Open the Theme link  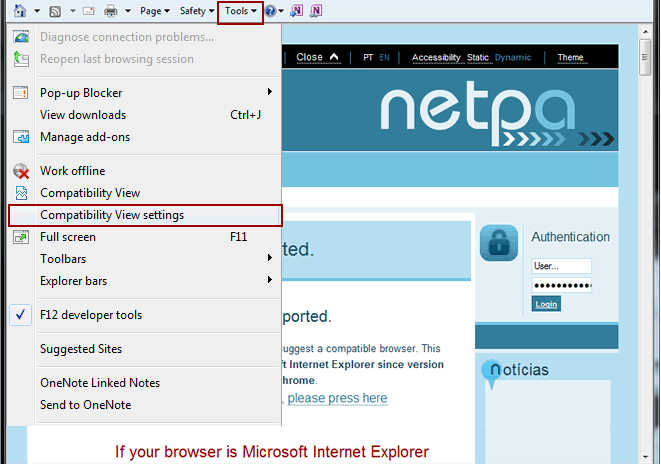pos(570,57)
